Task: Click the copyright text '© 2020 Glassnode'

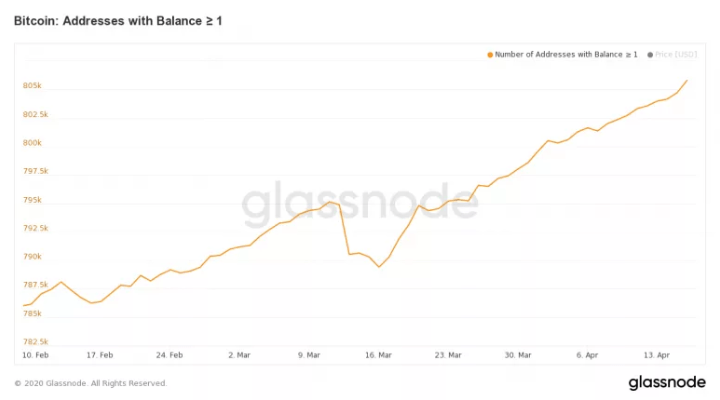Action: pos(90,383)
